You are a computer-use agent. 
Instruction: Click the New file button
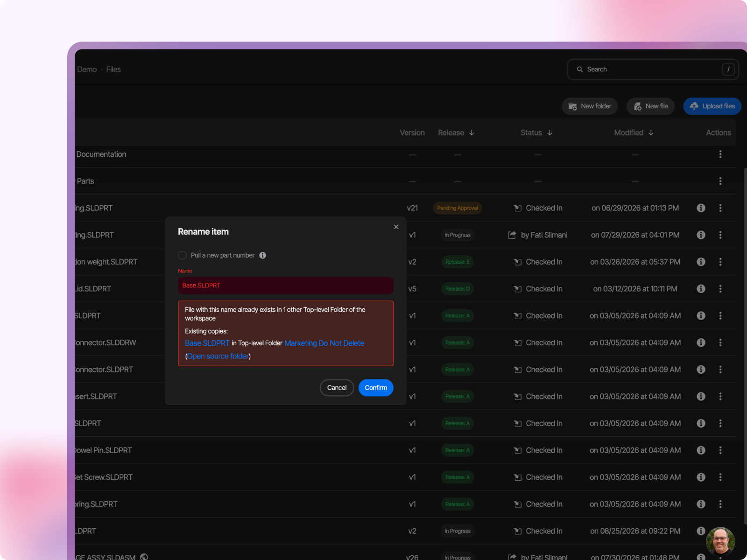click(x=650, y=106)
